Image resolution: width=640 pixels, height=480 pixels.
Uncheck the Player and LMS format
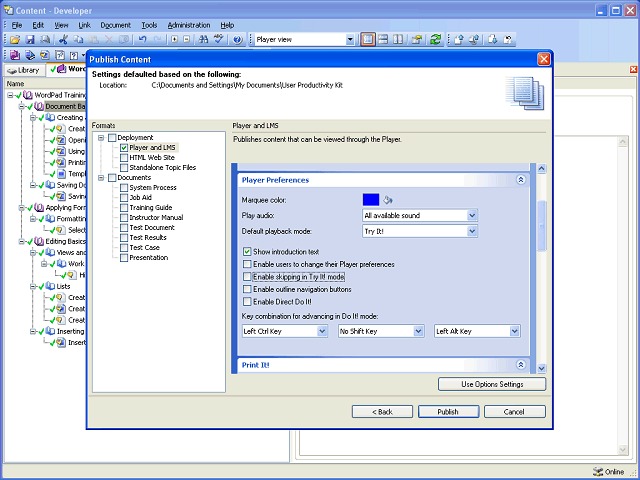point(124,148)
